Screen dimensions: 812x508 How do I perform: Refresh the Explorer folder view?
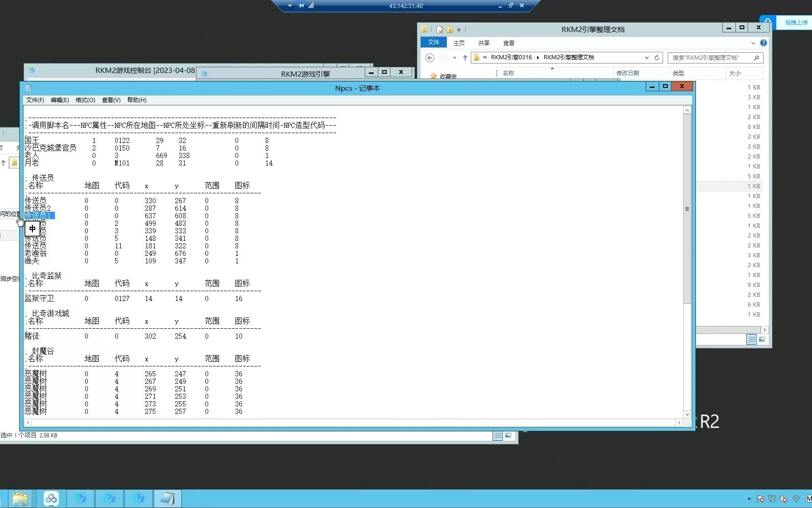[657, 57]
